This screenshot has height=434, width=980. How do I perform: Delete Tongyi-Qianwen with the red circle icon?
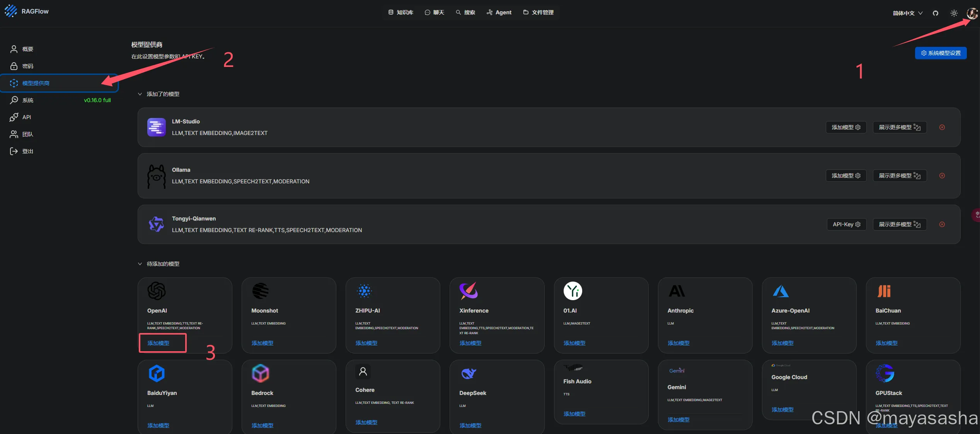(x=942, y=224)
